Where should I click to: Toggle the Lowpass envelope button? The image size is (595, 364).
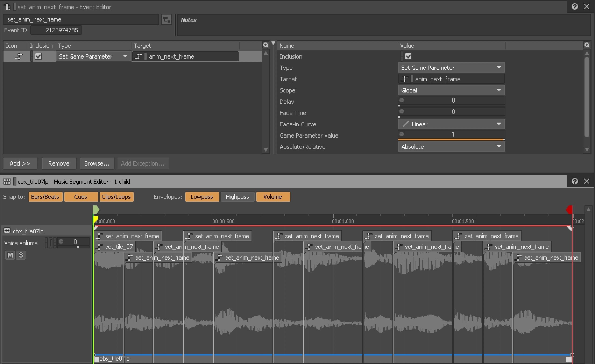pyautogui.click(x=202, y=197)
